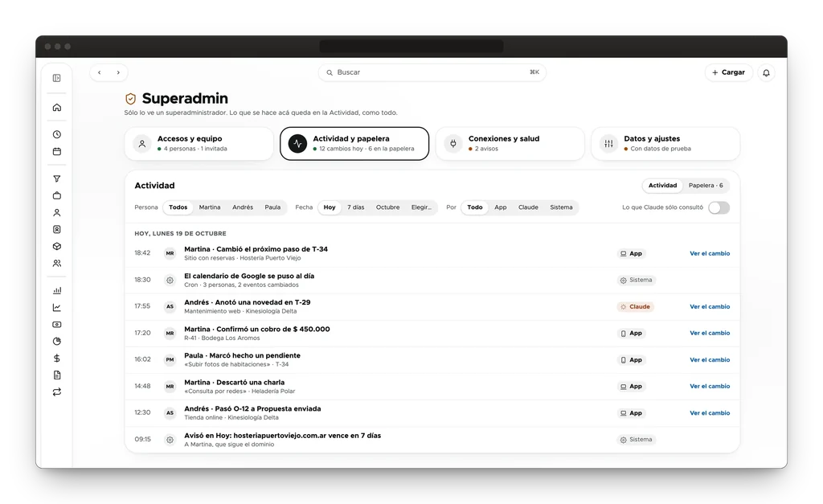
Task: Open the Actividad y papelera section
Action: pyautogui.click(x=354, y=143)
